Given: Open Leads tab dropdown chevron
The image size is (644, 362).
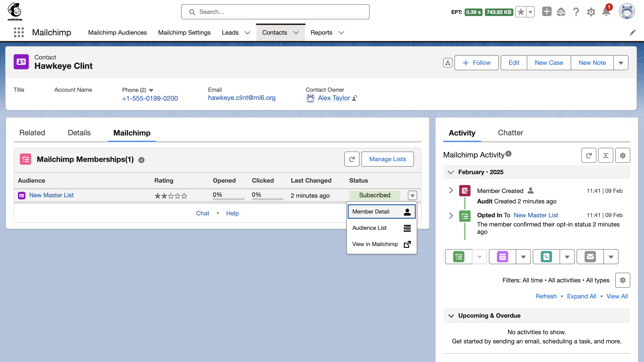Looking at the screenshot, I should click(x=248, y=33).
